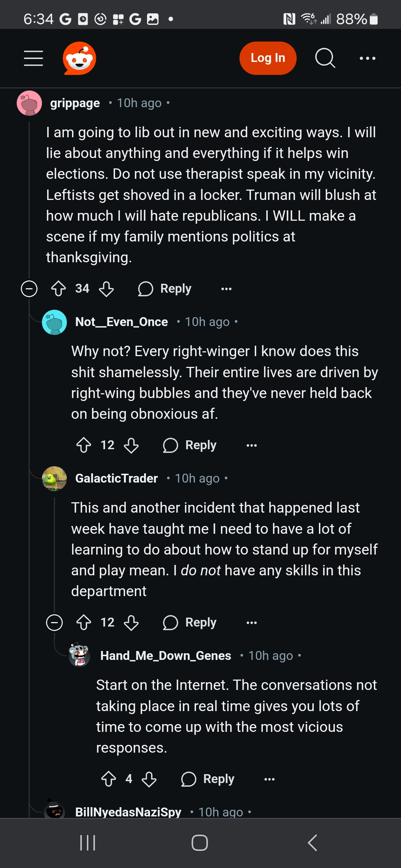Downvote grippage's comment
Image resolution: width=401 pixels, height=868 pixels.
click(107, 289)
